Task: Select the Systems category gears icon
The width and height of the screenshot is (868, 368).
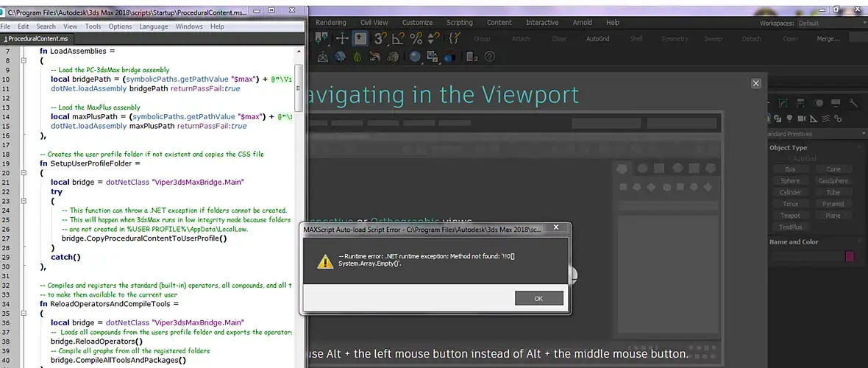Action: pyautogui.click(x=838, y=118)
